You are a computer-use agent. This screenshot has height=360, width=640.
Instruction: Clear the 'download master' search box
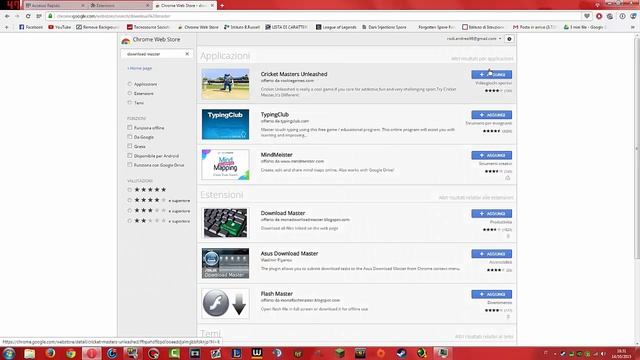(187, 54)
